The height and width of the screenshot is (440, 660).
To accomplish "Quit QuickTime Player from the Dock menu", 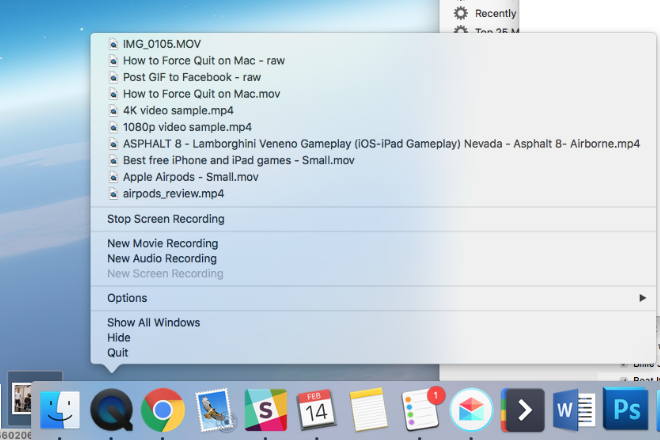I will [x=373, y=353].
